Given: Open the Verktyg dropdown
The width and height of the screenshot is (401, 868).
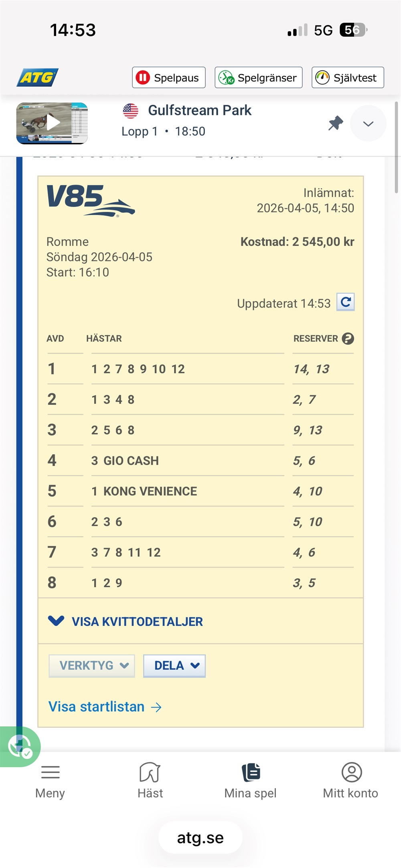Looking at the screenshot, I should click(x=92, y=666).
